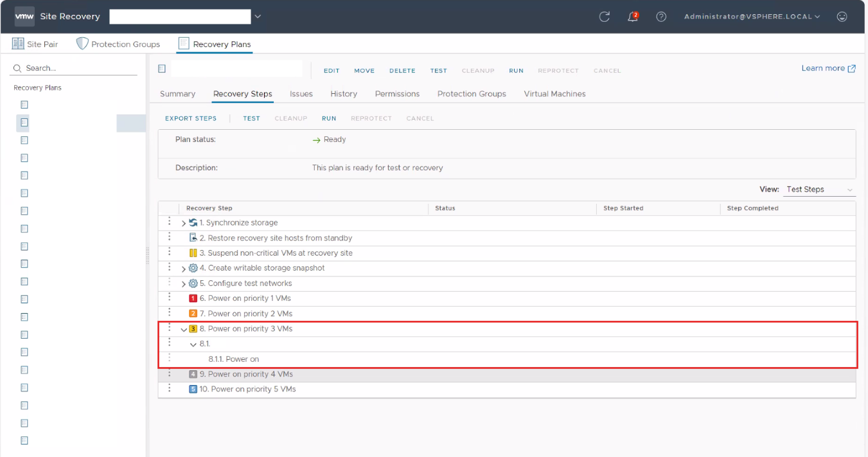Click the EXPORT STEPS button

pyautogui.click(x=191, y=118)
